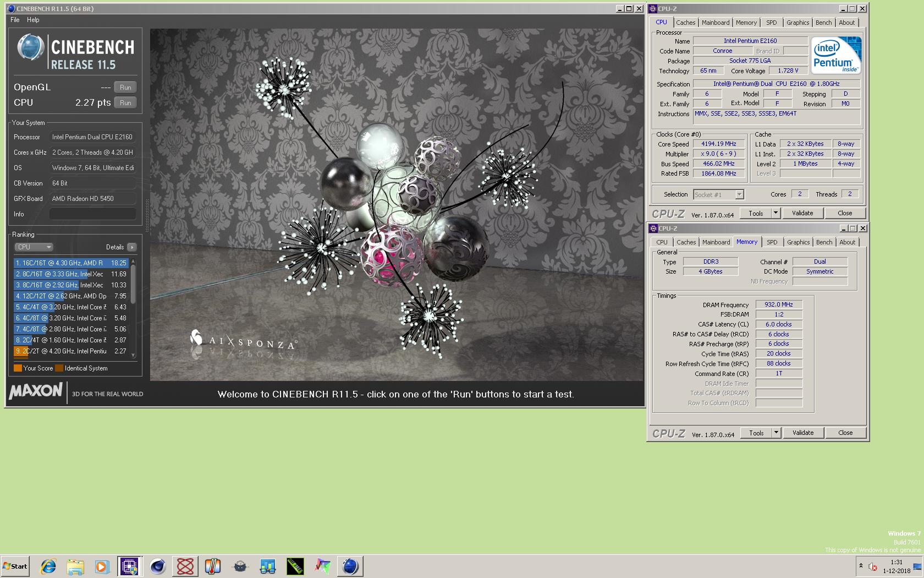Open the thermometer temperature app in taskbar
This screenshot has width=924, height=578.
(x=213, y=566)
